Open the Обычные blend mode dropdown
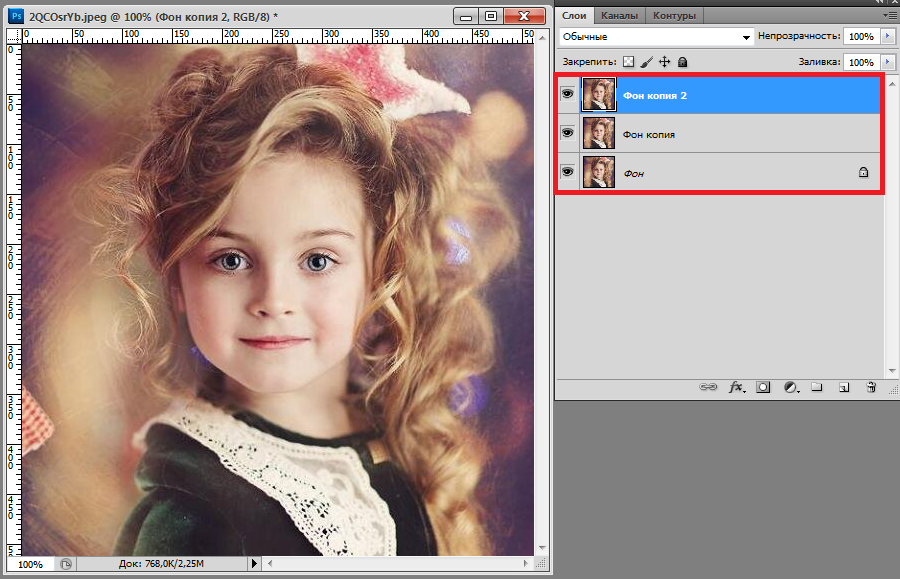The image size is (900, 579). [x=655, y=37]
